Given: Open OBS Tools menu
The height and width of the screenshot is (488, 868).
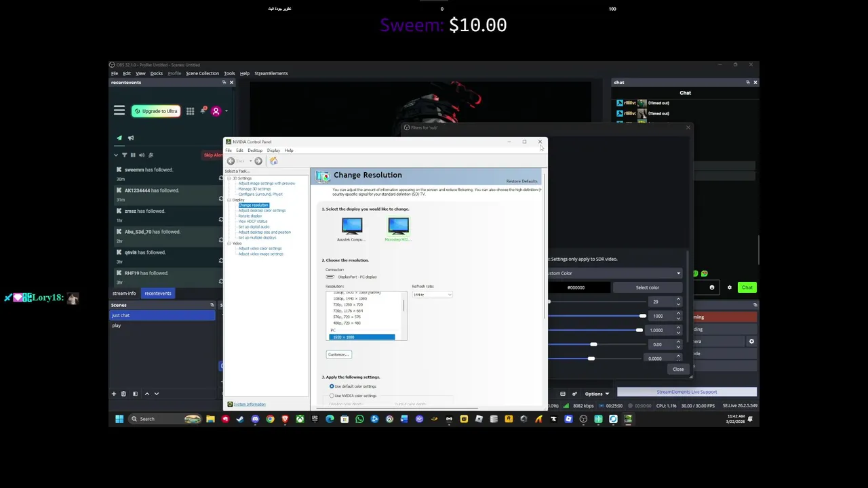Looking at the screenshot, I should (x=229, y=73).
